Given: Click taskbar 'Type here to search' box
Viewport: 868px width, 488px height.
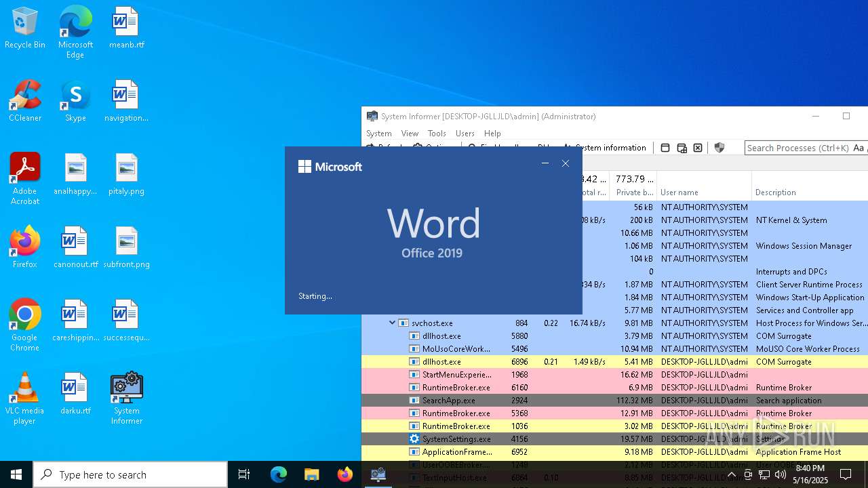Looking at the screenshot, I should coord(130,474).
